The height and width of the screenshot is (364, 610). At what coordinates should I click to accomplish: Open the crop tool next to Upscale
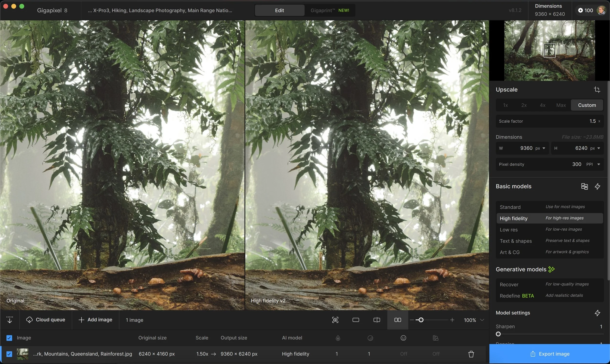[x=597, y=89]
